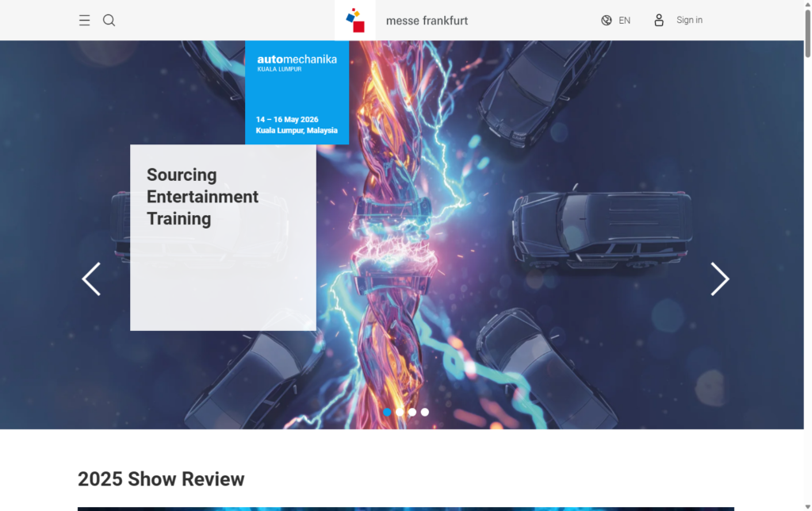Click the scrollbar up arrow
Screen dimensions: 812x511
807,5
